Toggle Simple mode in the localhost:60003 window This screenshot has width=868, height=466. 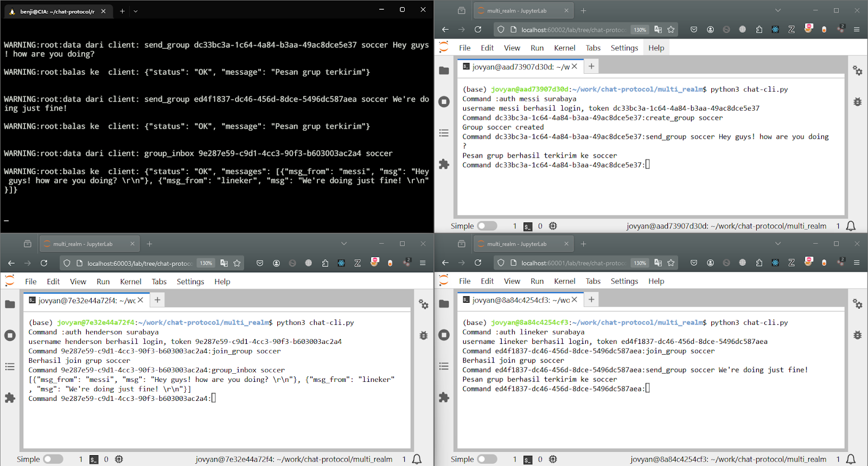[x=53, y=459]
